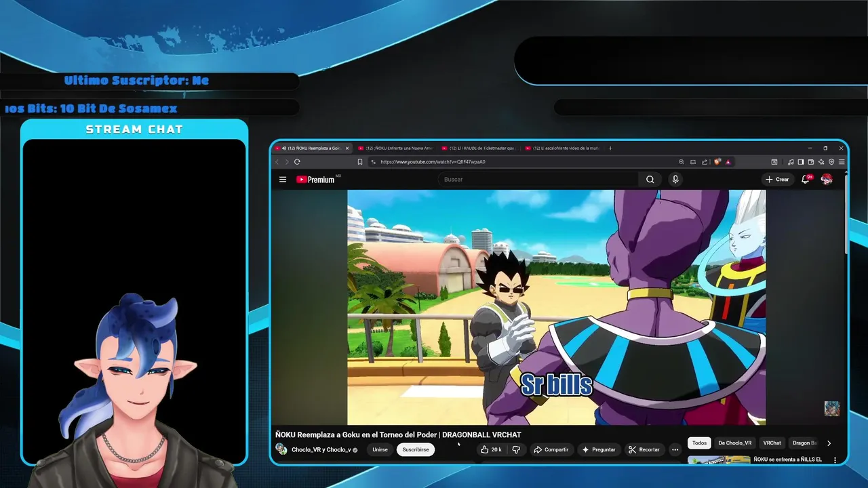Click the Suscribirse button
This screenshot has width=868, height=488.
tap(416, 449)
